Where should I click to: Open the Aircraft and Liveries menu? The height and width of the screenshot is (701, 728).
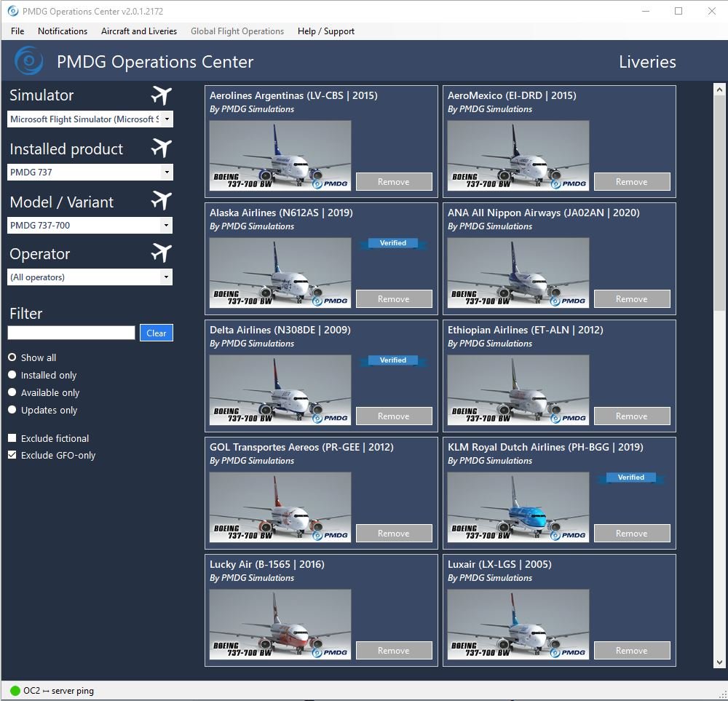139,31
